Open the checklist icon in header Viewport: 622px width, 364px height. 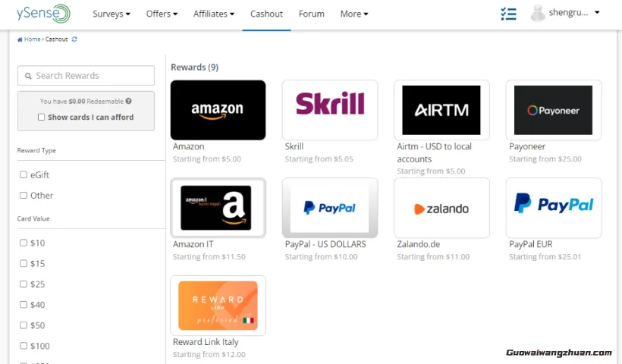pos(508,14)
